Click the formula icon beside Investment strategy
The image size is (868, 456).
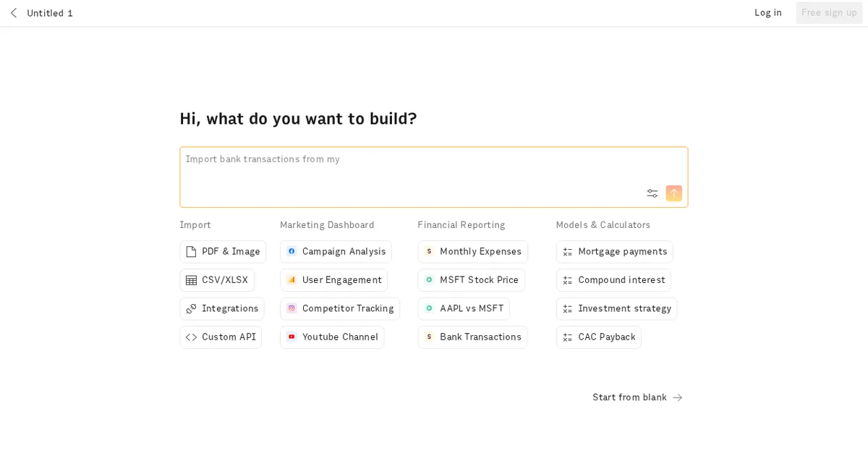568,308
